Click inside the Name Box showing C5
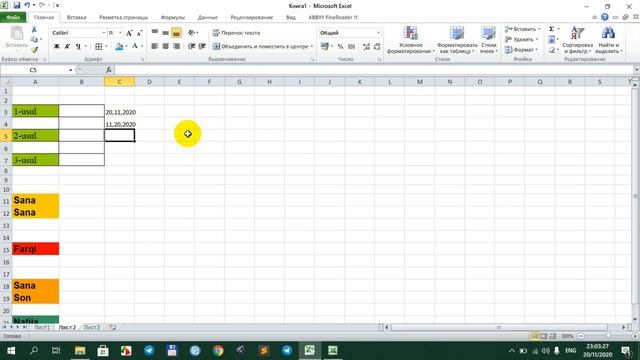This screenshot has height=360, width=640. pyautogui.click(x=33, y=70)
